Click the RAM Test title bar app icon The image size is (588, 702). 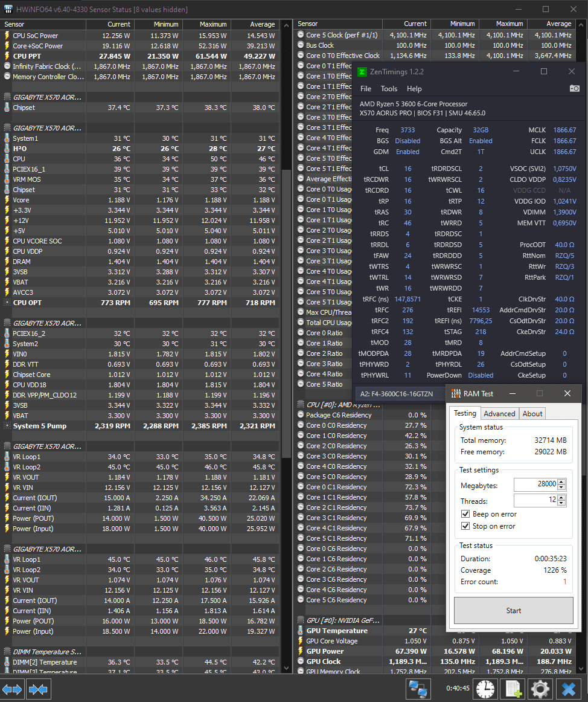tap(456, 393)
